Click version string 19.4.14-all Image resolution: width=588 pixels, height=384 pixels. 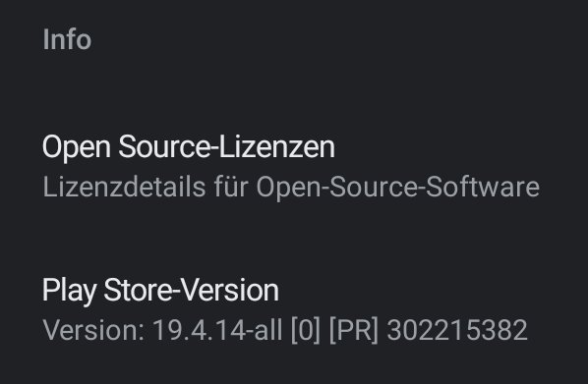pyautogui.click(x=217, y=330)
